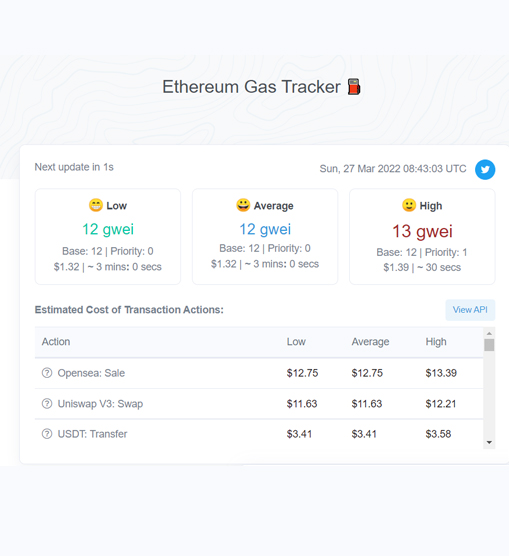Click the grinning emoji beside Low

point(96,205)
